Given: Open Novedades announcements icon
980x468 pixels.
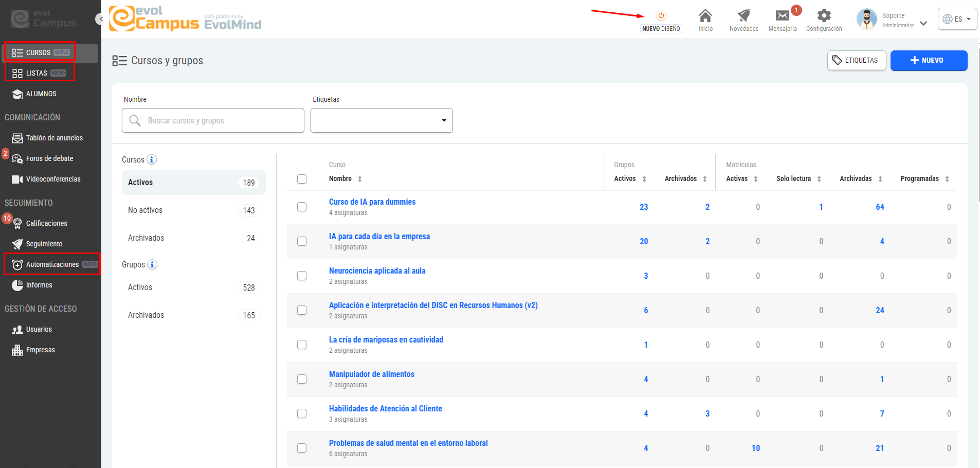Looking at the screenshot, I should (x=743, y=15).
